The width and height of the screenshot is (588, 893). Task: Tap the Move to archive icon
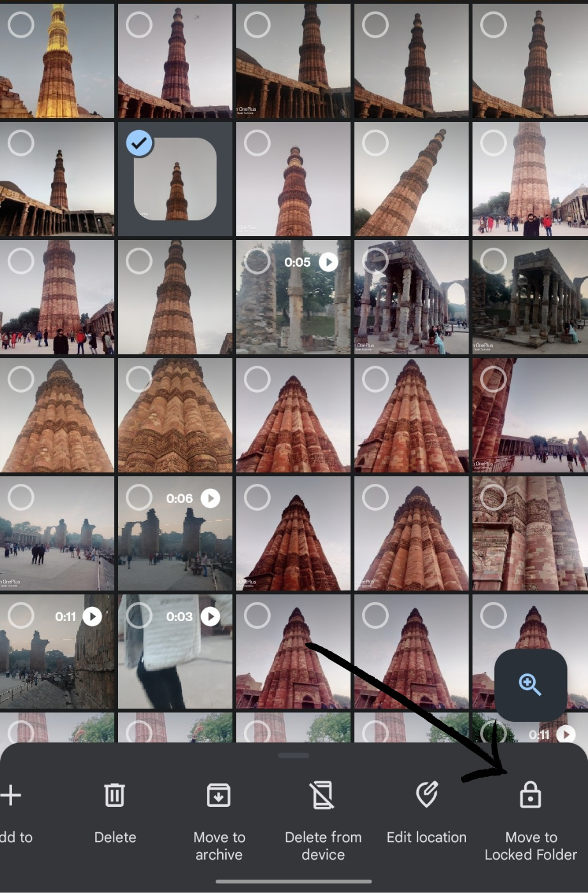[218, 795]
